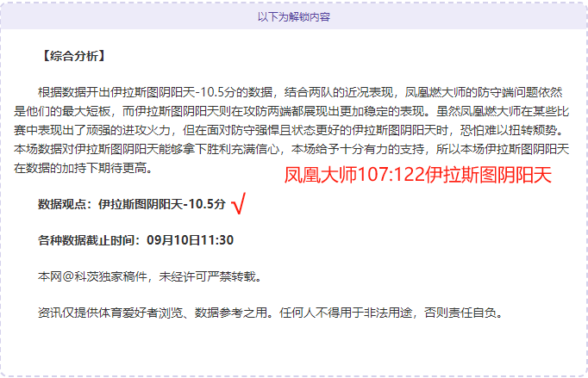The width and height of the screenshot is (588, 378).
Task: Click the paragraph's first line starting 根据数据开出
Action: (300, 92)
